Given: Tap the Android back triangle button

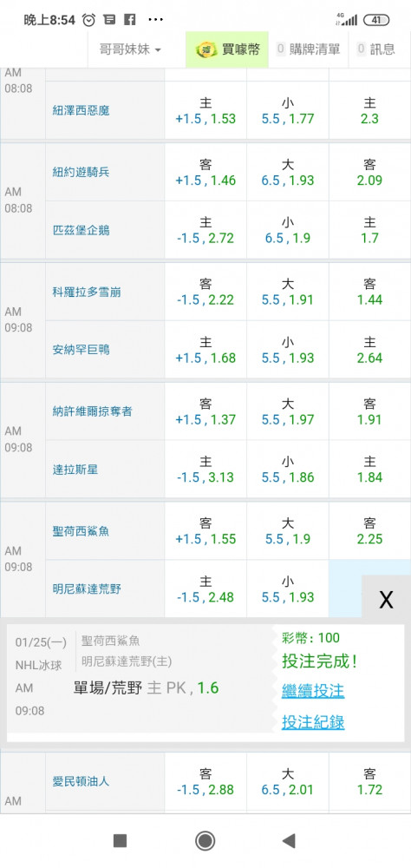Looking at the screenshot, I should pyautogui.click(x=289, y=841).
